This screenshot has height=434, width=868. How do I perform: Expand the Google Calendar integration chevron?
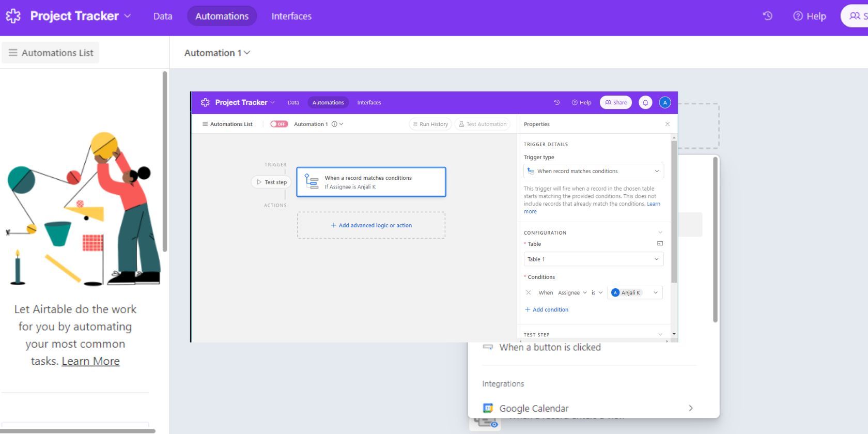[x=691, y=408]
